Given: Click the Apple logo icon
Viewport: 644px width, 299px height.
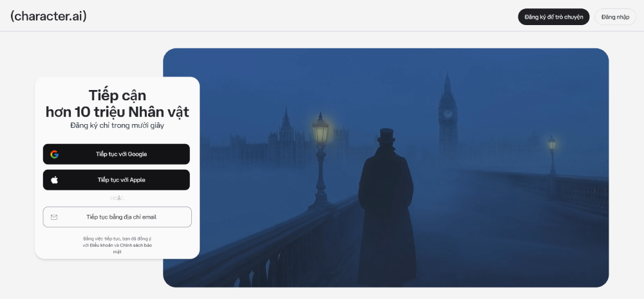Looking at the screenshot, I should [54, 179].
